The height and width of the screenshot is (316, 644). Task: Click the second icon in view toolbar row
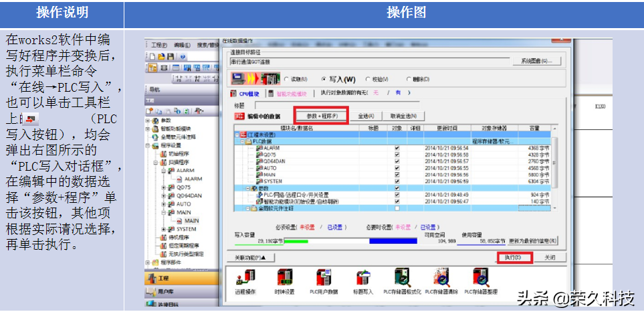(x=164, y=68)
